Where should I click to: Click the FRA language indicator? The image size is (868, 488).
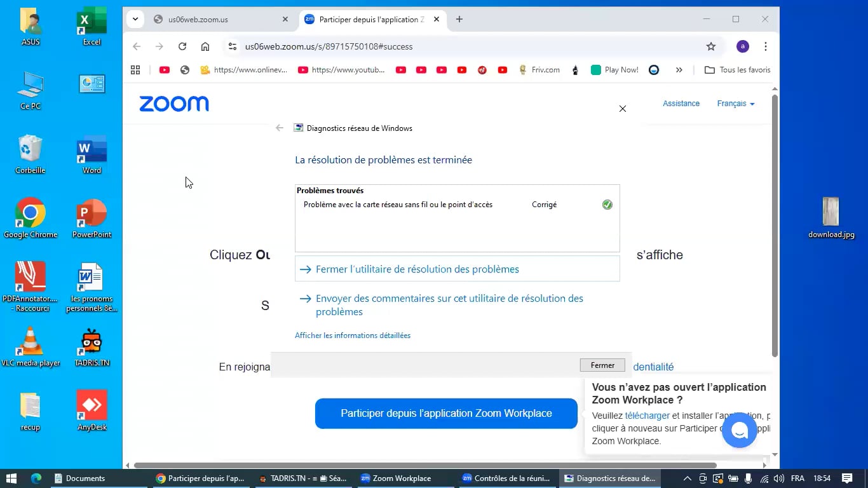point(797,478)
